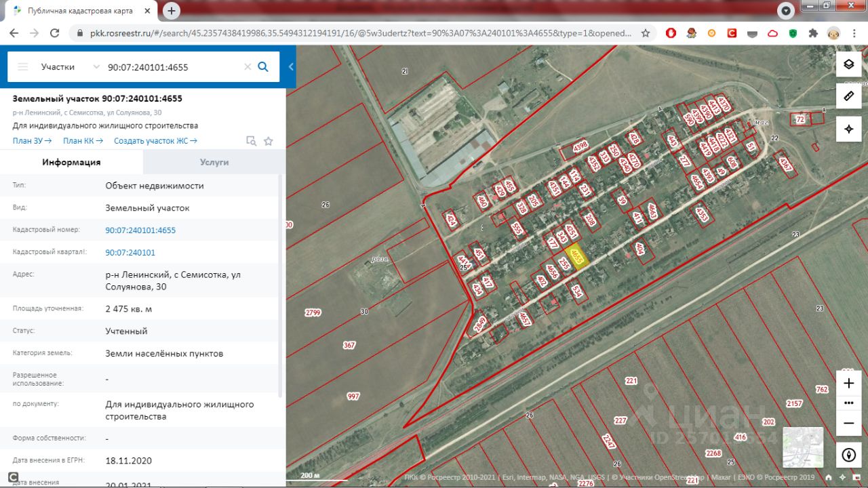Open План ЗУ link
Image resolution: width=868 pixels, height=488 pixels.
coord(32,141)
